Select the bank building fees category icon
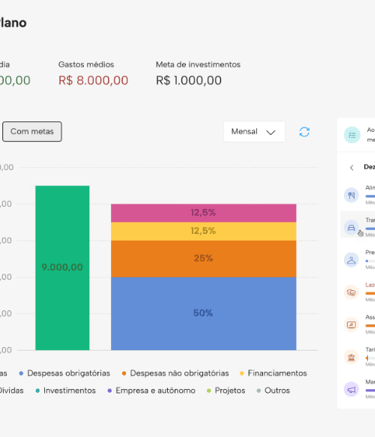The height and width of the screenshot is (437, 375). click(x=351, y=357)
